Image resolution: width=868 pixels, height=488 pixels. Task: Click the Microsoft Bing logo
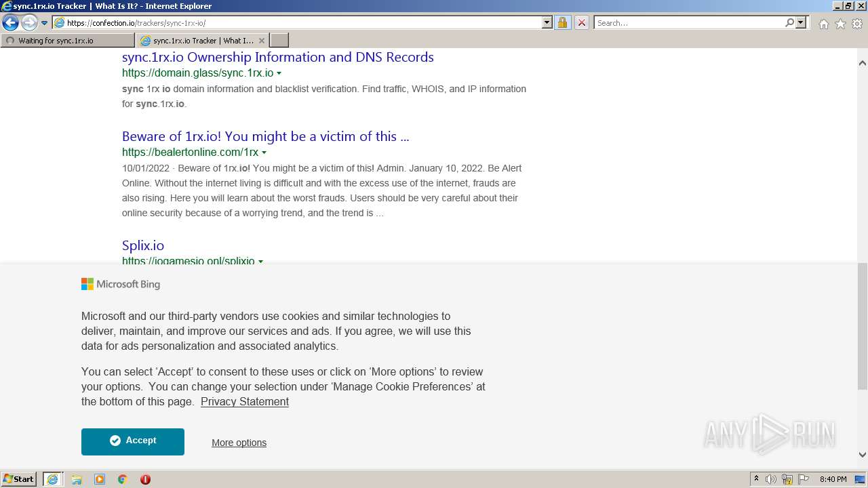pos(121,284)
